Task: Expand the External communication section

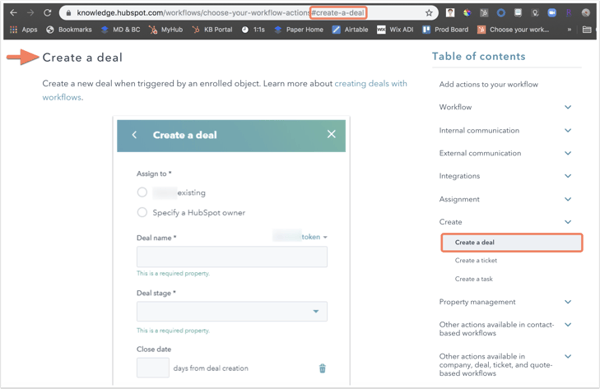Action: pyautogui.click(x=568, y=153)
